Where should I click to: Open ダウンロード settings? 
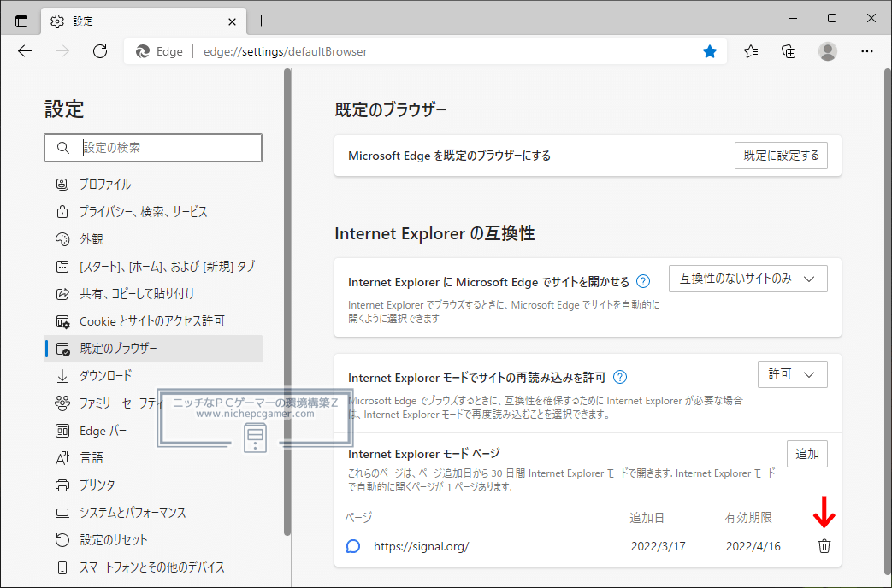click(x=153, y=376)
